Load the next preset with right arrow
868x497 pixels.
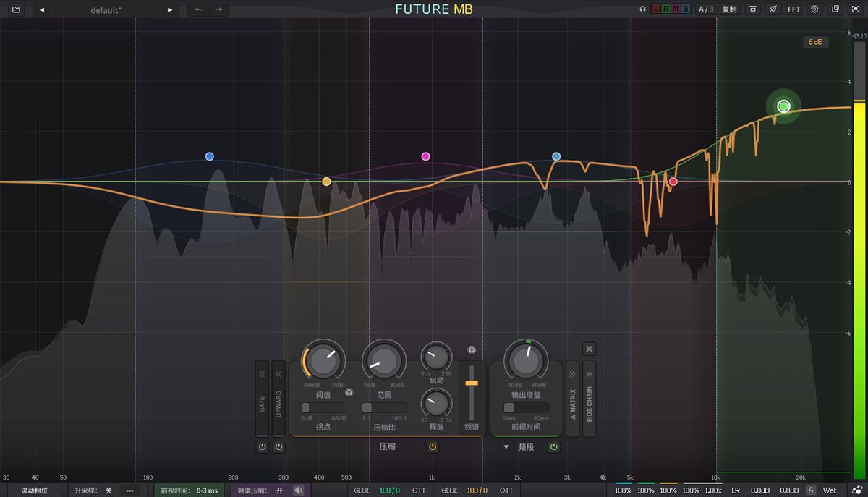pos(170,9)
